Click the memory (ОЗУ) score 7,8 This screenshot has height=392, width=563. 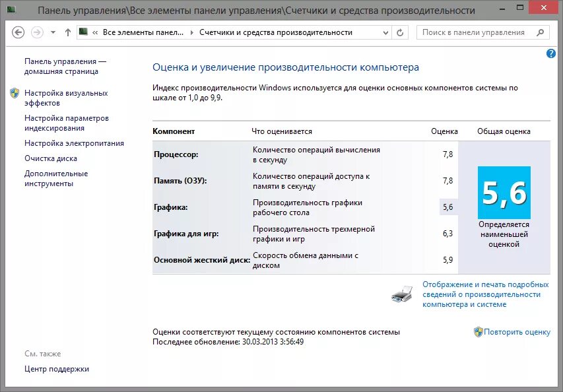(447, 181)
